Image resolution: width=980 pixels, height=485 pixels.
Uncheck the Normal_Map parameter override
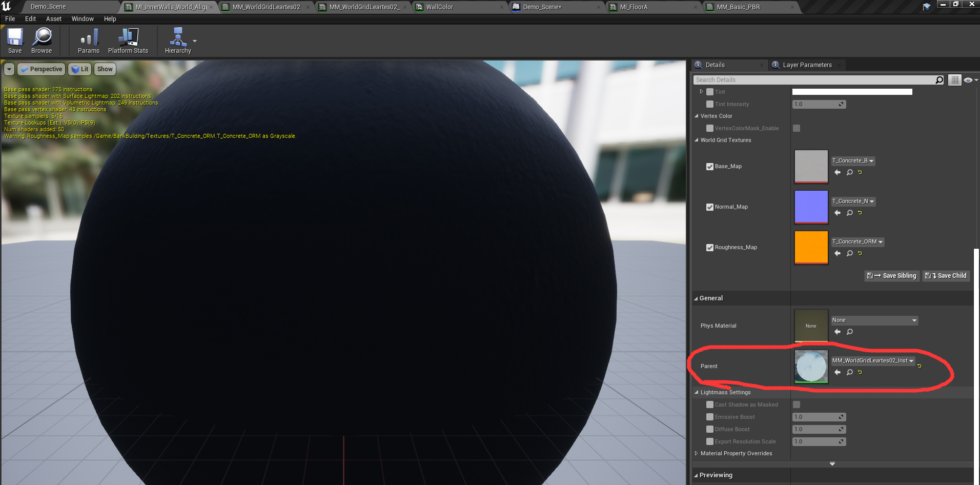(x=710, y=207)
